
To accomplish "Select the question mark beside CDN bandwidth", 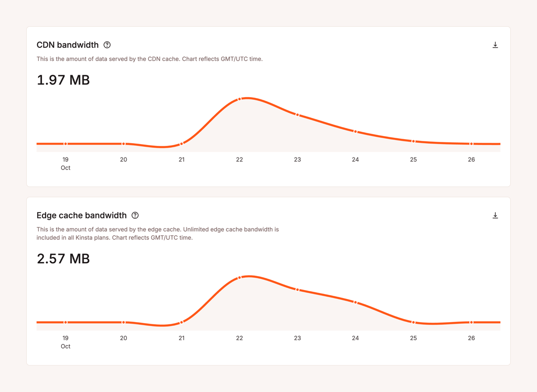I will [x=107, y=45].
